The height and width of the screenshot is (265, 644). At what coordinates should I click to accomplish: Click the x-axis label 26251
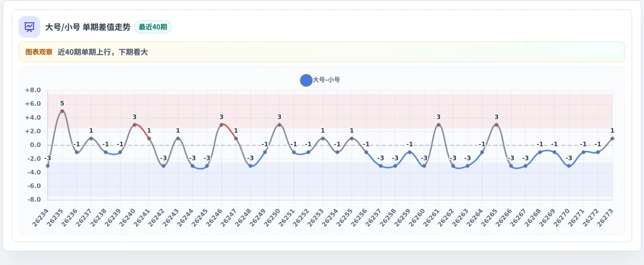[x=286, y=218]
